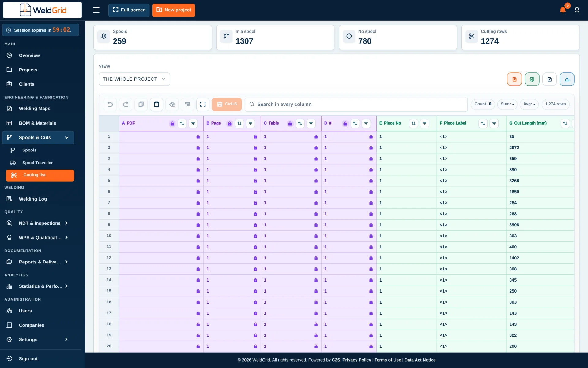588x368 pixels.
Task: Toggle sidebar with hamburger menu icon
Action: tap(96, 10)
